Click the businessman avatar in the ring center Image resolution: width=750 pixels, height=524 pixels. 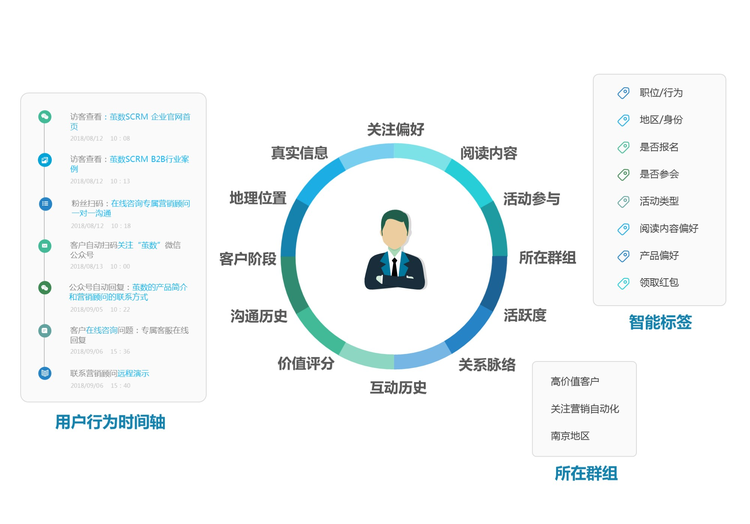[395, 250]
